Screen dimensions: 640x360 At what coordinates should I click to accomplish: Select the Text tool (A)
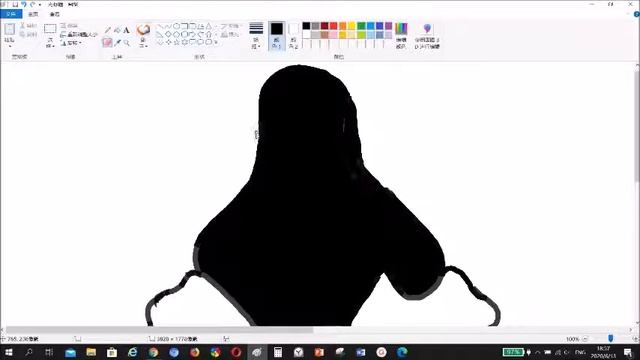click(x=127, y=31)
